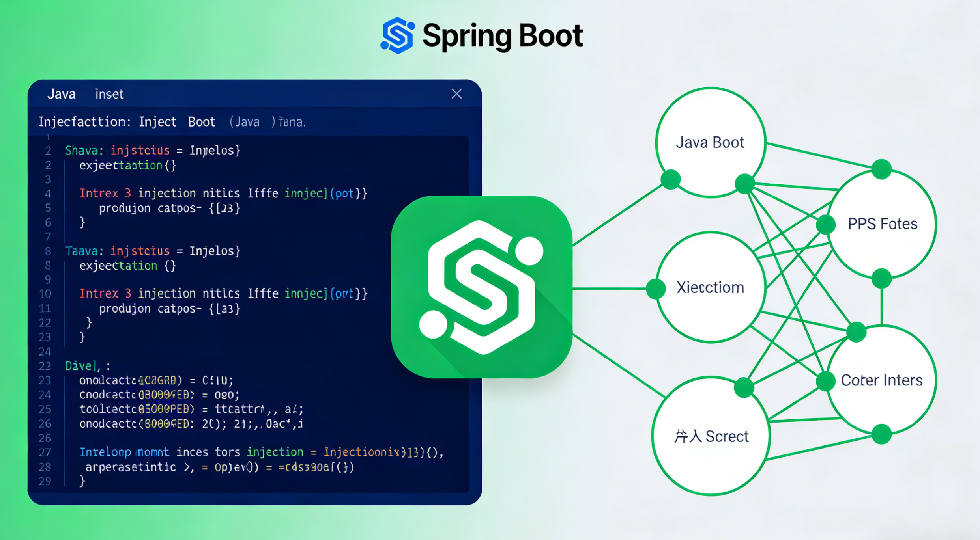Click the line 'Shava: injstcius = injelos}'
The height and width of the screenshot is (540, 980).
(153, 150)
